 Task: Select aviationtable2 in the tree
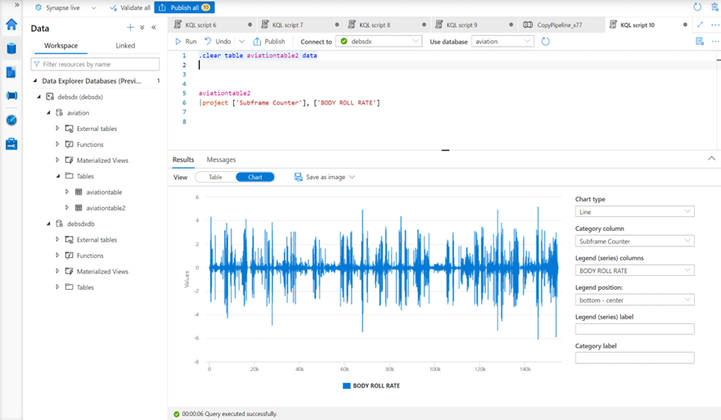coord(105,208)
